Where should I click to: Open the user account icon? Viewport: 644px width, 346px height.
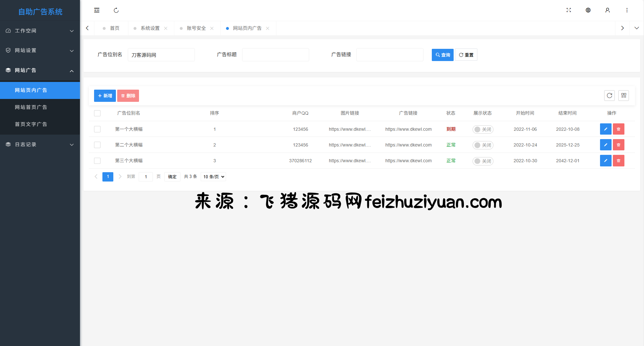(607, 10)
